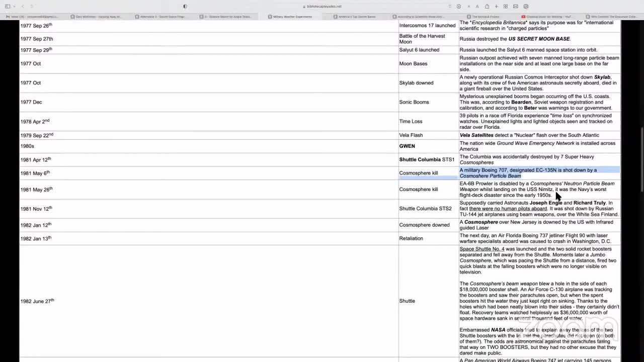Click the bibliotecapleyades.net address bar
The height and width of the screenshot is (362, 644).
[x=322, y=6]
